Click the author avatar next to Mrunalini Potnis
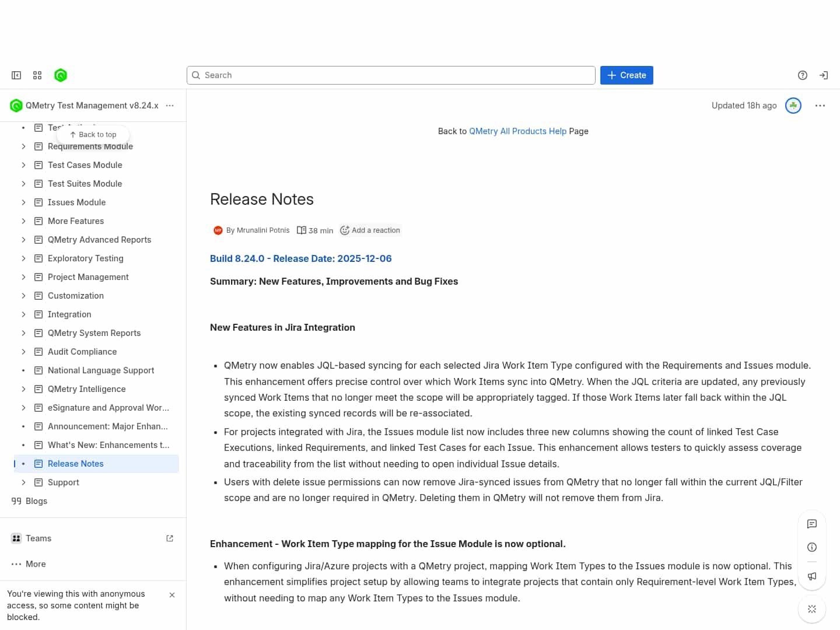 [x=218, y=230]
